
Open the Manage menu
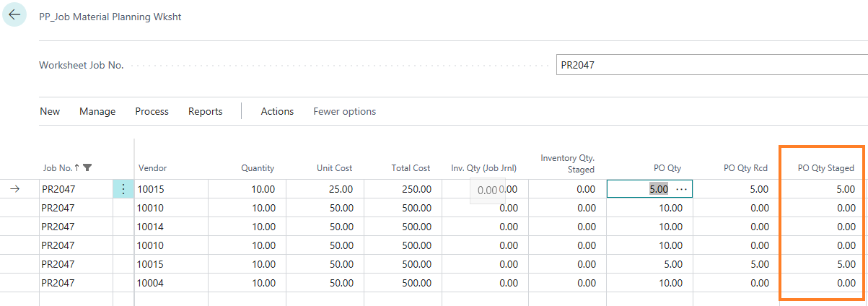point(97,111)
